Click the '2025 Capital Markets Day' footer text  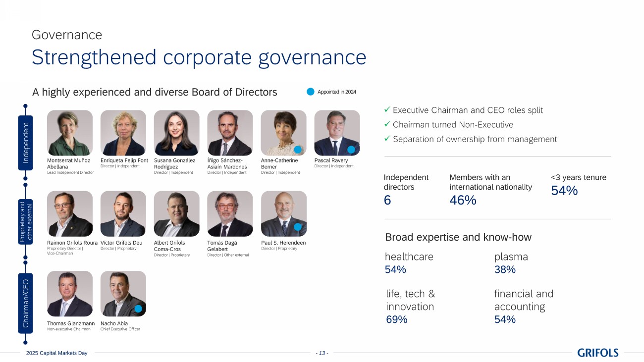coord(56,353)
